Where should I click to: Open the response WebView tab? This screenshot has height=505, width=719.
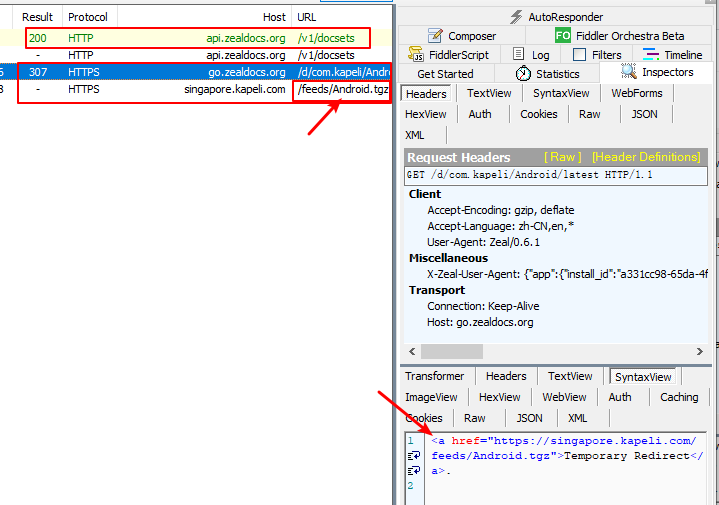(564, 397)
